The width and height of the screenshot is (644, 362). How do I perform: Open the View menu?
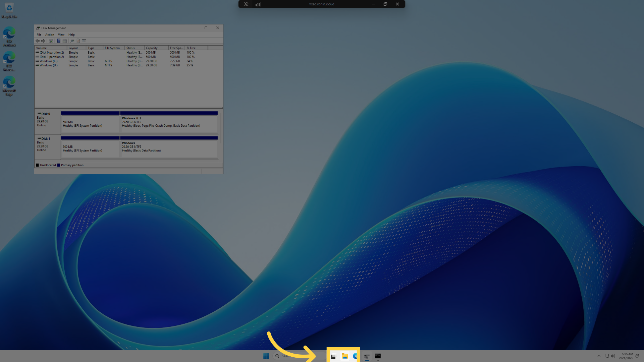(61, 35)
